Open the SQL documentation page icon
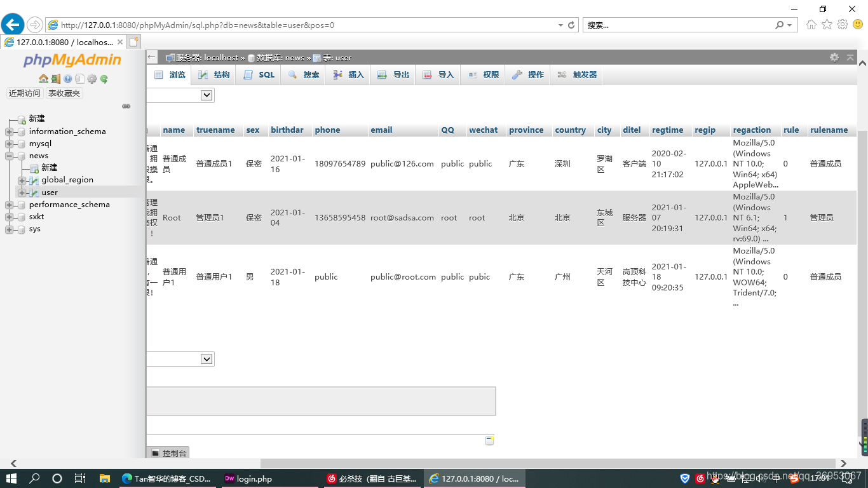 point(79,79)
